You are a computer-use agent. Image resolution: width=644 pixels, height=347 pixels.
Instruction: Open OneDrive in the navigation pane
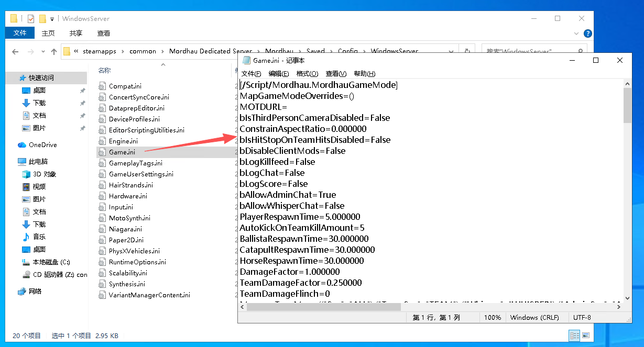point(42,145)
